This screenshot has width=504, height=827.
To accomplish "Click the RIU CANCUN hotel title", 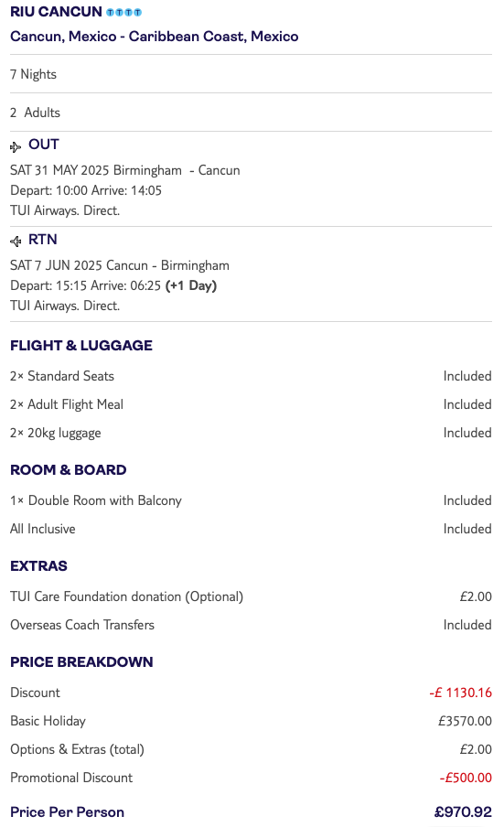I will click(56, 12).
